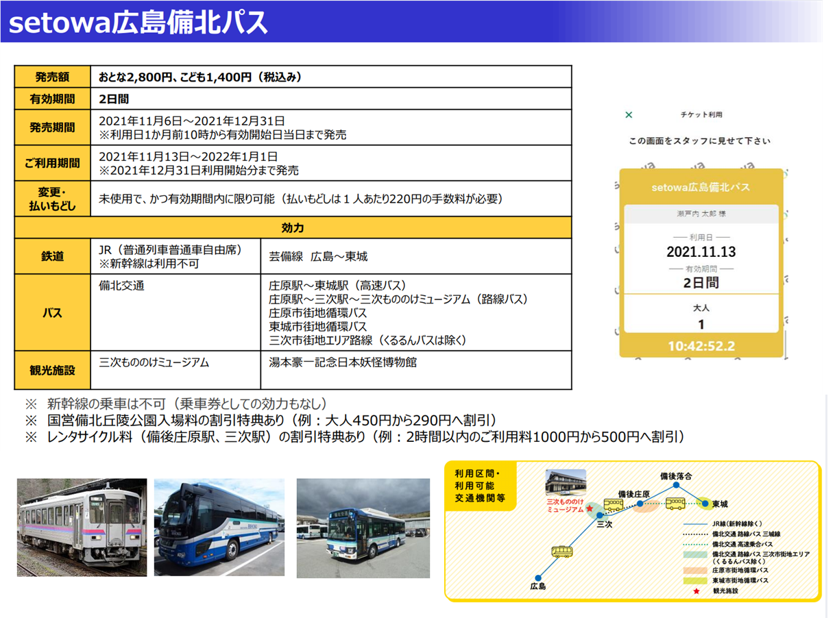Click the red star on the map near 三次
Screen dimensions: 835x644
click(x=590, y=509)
